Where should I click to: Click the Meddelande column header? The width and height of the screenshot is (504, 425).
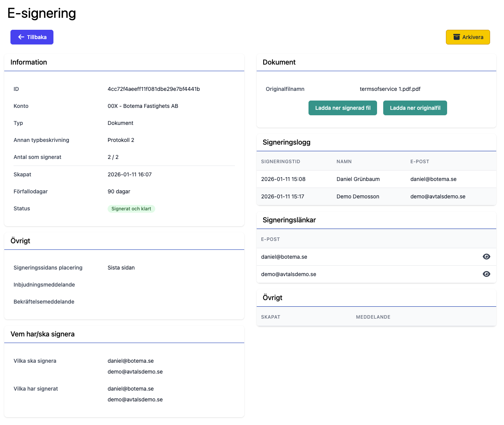coord(373,317)
